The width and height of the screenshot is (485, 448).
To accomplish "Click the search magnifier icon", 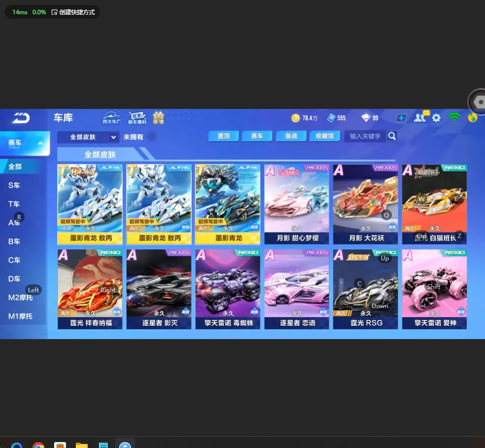I will (x=391, y=136).
